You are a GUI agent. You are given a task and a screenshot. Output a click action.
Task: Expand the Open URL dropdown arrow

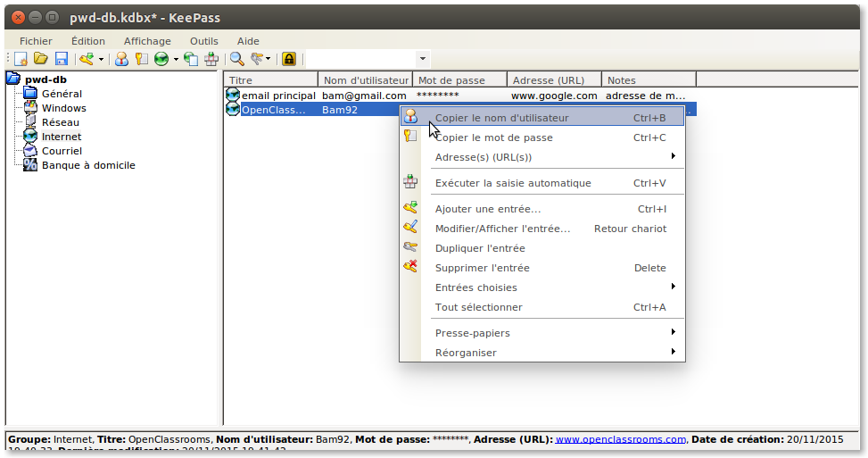click(x=176, y=59)
